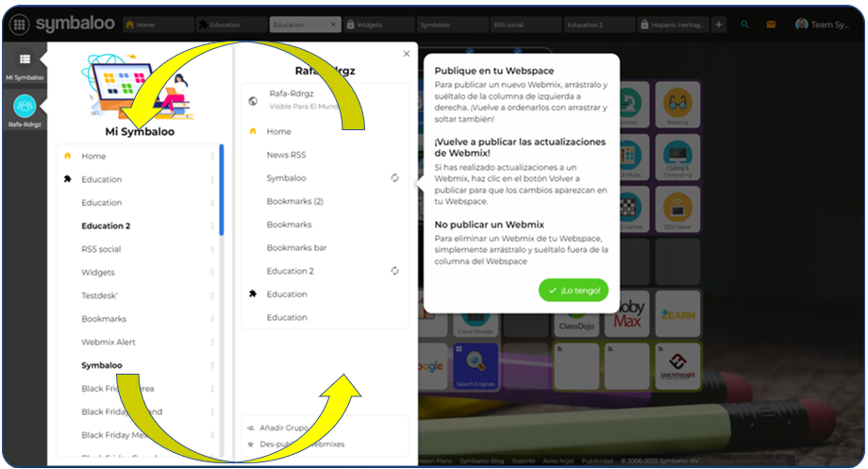
Task: Click Añadir Grupo label
Action: pyautogui.click(x=284, y=428)
